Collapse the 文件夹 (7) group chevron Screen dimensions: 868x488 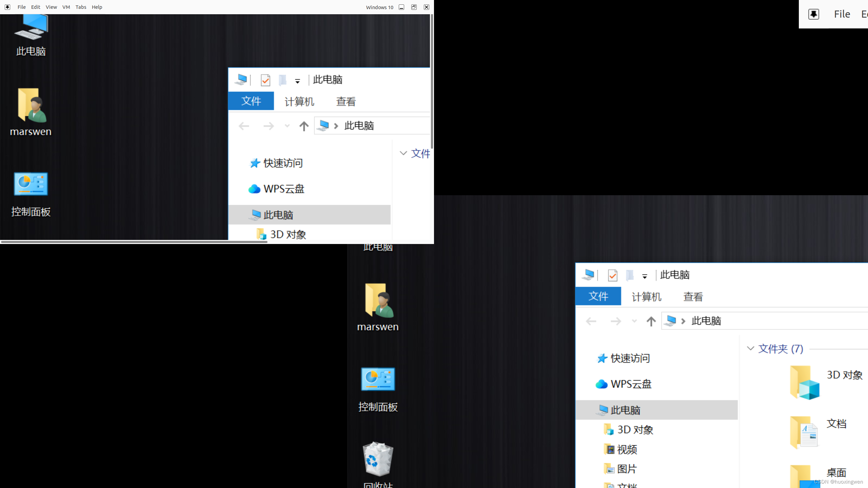coord(750,348)
